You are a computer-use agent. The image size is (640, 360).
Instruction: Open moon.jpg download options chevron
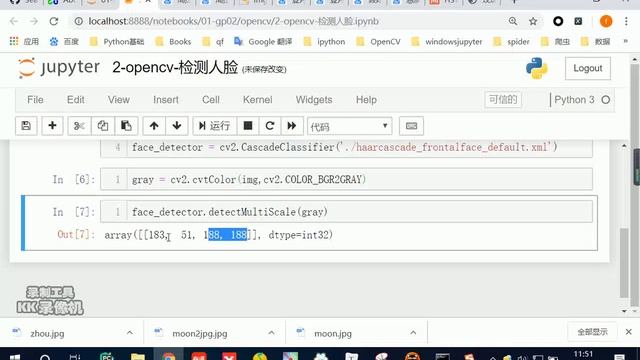click(413, 333)
